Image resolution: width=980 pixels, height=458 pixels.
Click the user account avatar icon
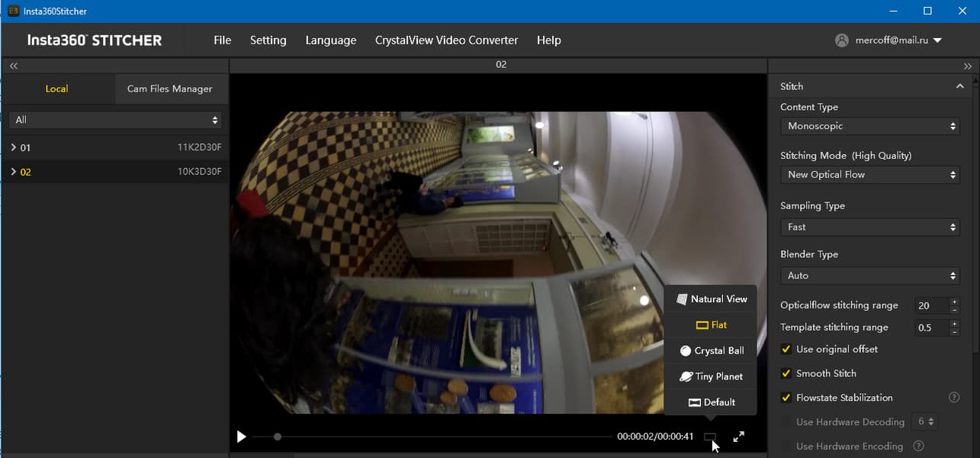pyautogui.click(x=842, y=40)
